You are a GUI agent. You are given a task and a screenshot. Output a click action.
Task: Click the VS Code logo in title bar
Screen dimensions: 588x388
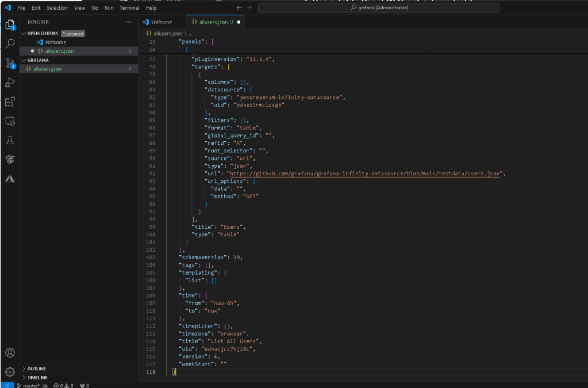[x=7, y=7]
